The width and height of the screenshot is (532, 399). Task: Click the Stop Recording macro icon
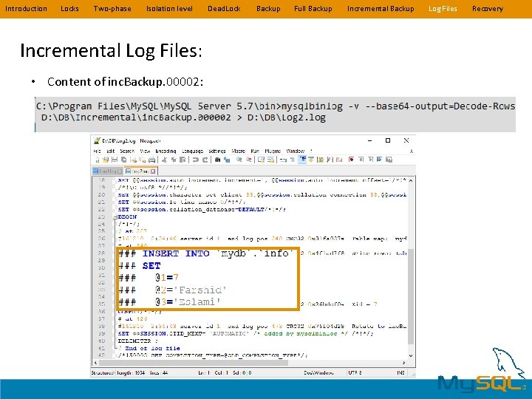click(361, 160)
